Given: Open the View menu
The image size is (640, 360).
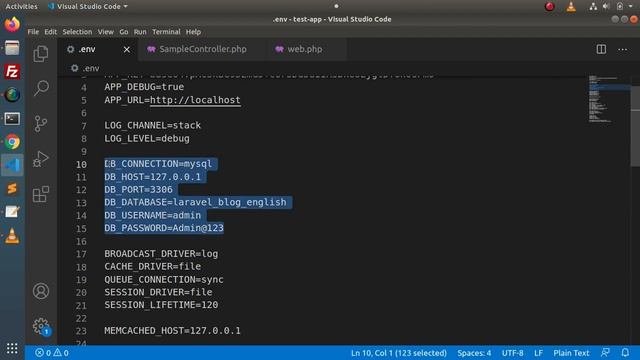Looking at the screenshot, I should (x=106, y=32).
